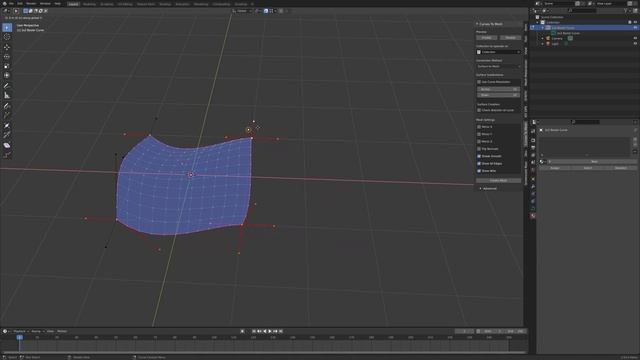Toggle the Mirror X checkbox

tap(479, 127)
